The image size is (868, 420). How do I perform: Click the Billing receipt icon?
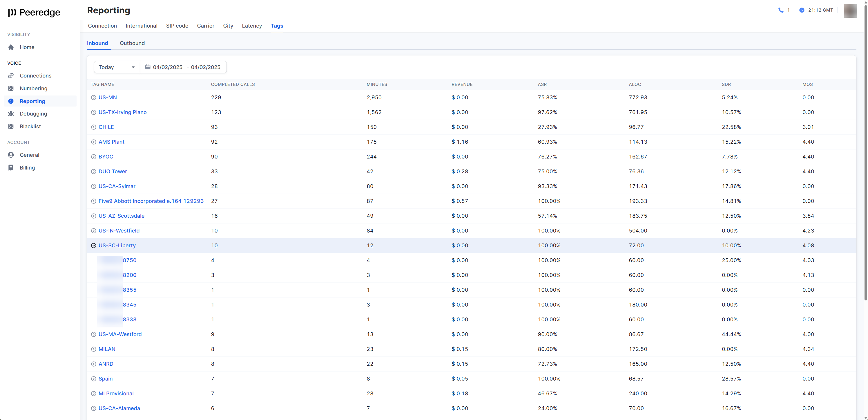pos(11,168)
